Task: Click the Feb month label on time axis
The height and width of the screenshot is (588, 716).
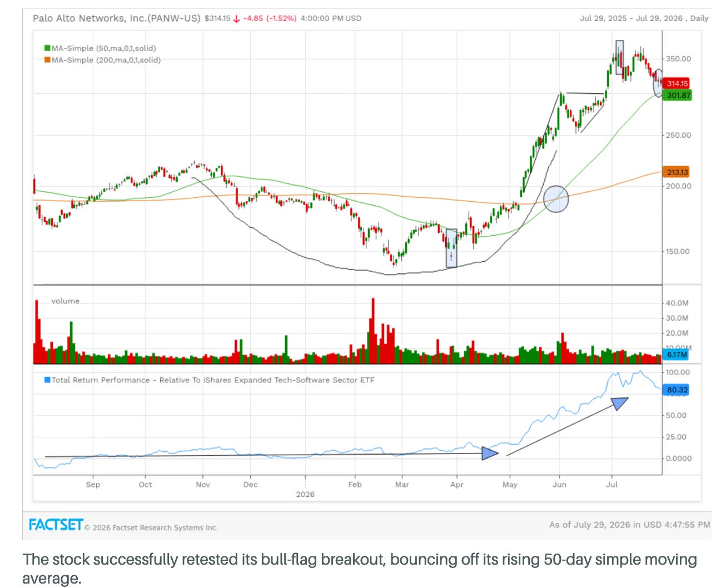Action: click(355, 485)
